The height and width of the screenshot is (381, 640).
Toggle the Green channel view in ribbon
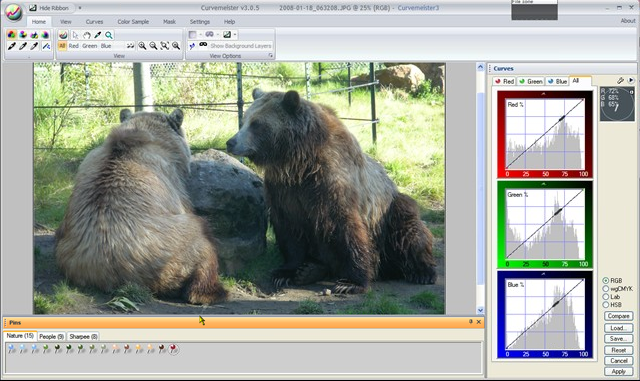pos(90,46)
